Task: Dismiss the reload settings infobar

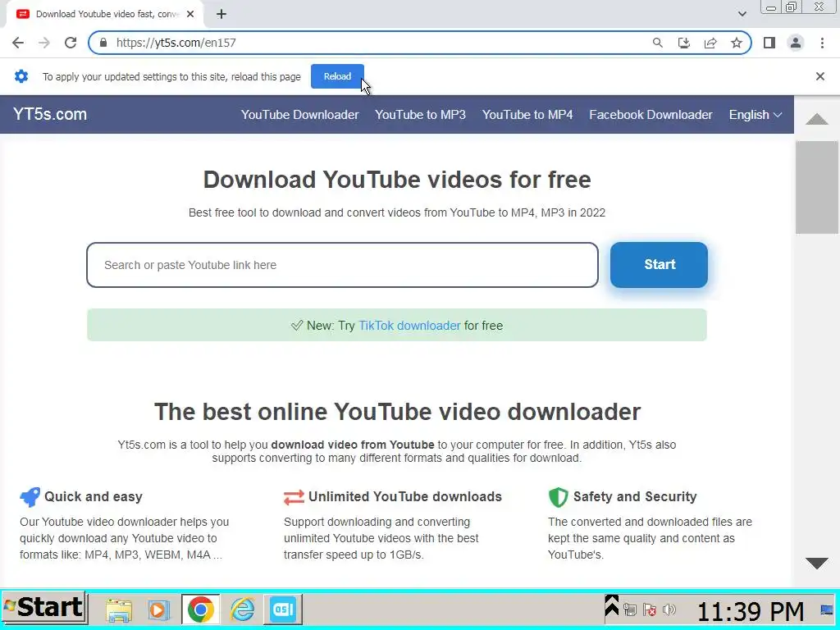Action: click(820, 76)
